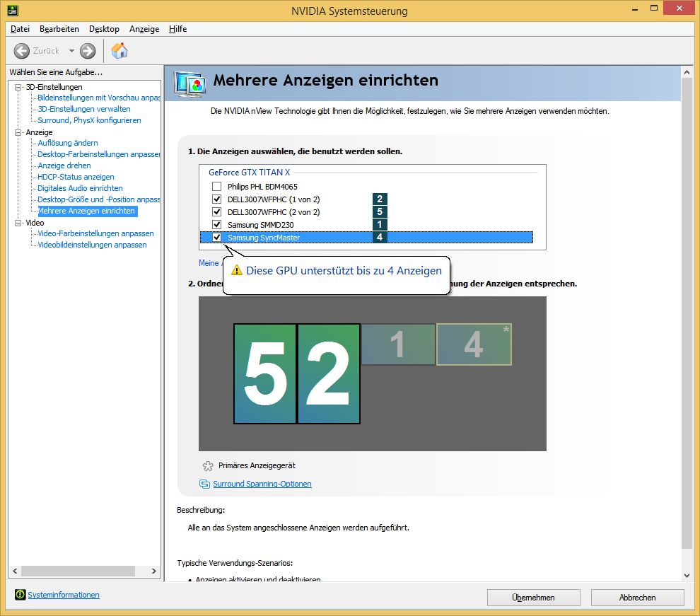Uncheck Samsung SMMD230 display
The width and height of the screenshot is (700, 616).
pos(216,224)
